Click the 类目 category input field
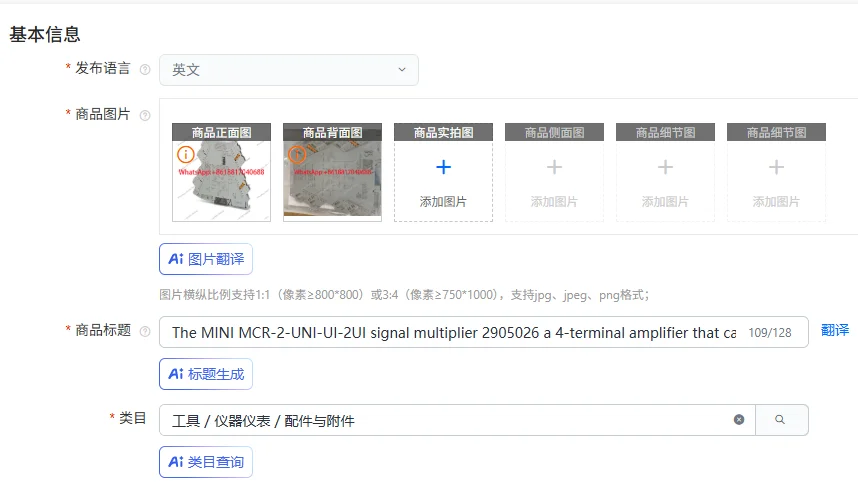The height and width of the screenshot is (491, 858). [457, 420]
